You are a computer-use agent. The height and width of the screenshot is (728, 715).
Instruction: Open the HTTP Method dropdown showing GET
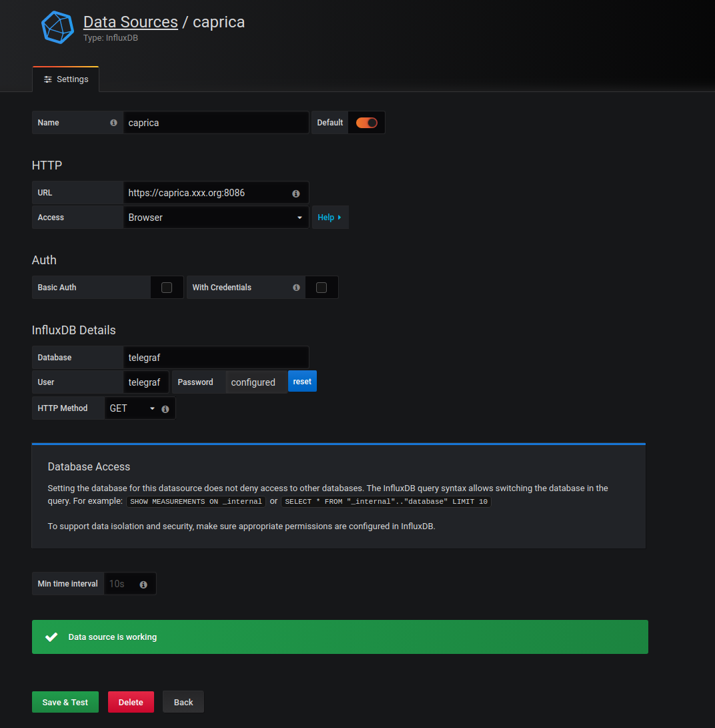point(131,408)
